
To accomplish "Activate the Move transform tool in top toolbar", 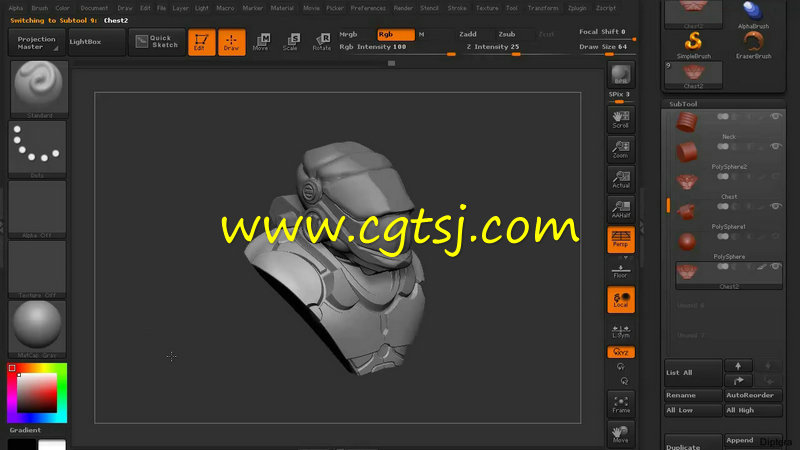I will pos(261,42).
